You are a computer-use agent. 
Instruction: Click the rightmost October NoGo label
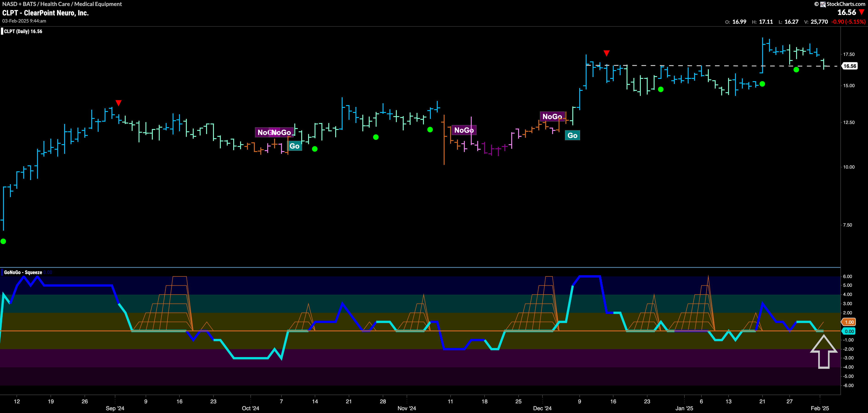[281, 132]
